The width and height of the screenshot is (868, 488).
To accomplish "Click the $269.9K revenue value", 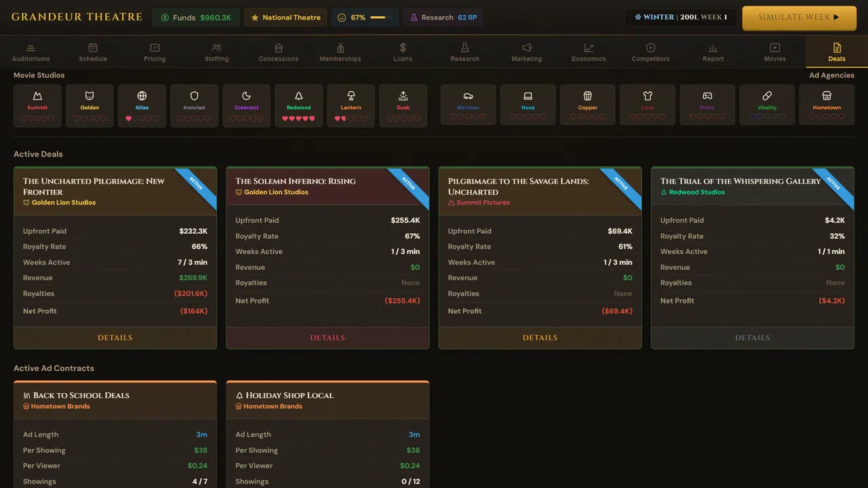I will pos(193,278).
